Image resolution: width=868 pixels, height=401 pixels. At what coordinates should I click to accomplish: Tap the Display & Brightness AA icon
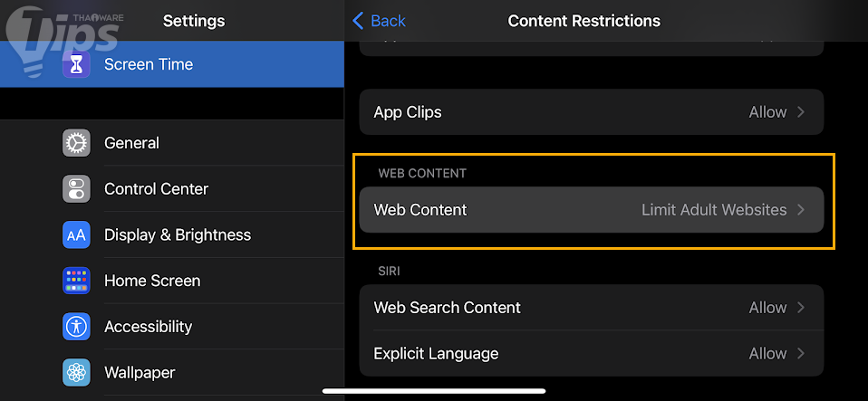(76, 235)
